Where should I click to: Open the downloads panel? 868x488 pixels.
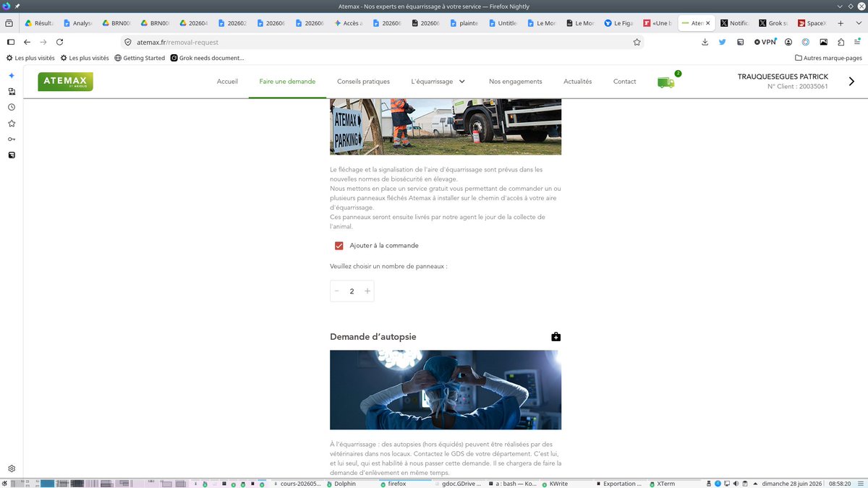click(705, 42)
